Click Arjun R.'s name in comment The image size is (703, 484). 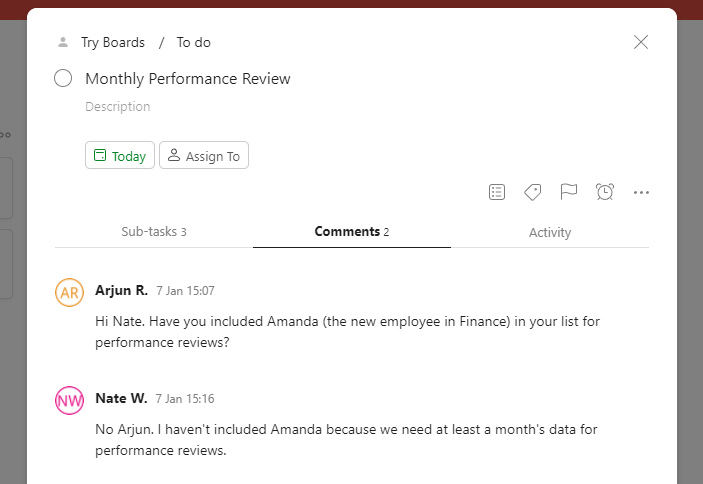[121, 290]
